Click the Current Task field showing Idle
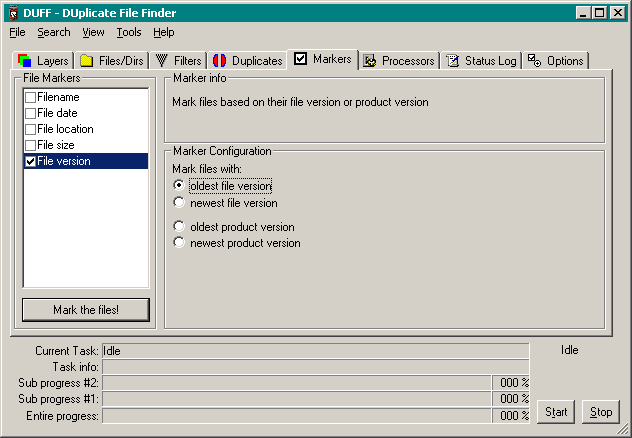The image size is (632, 438). [x=316, y=351]
